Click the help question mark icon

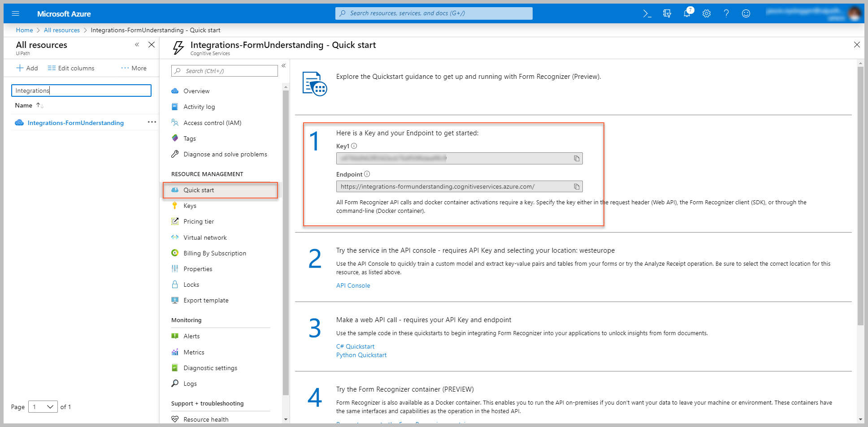[x=726, y=13]
